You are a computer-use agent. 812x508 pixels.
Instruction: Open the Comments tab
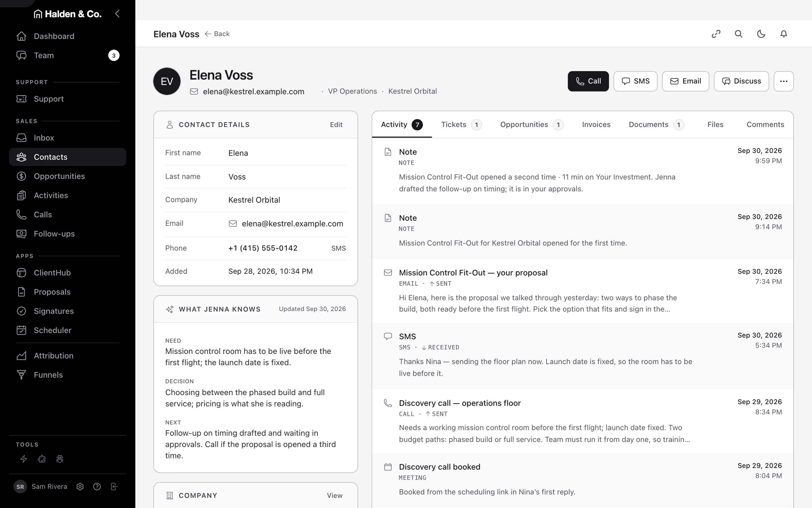point(765,125)
